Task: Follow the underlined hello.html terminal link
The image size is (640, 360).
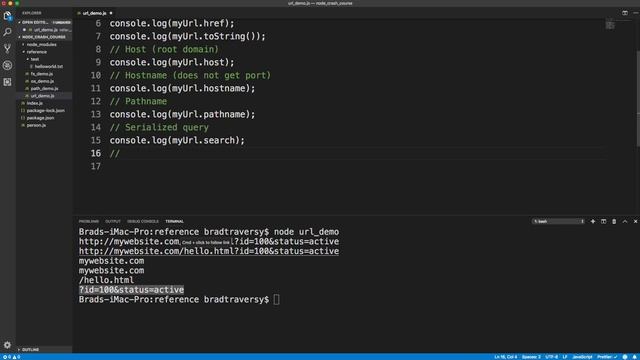Action: (209, 251)
